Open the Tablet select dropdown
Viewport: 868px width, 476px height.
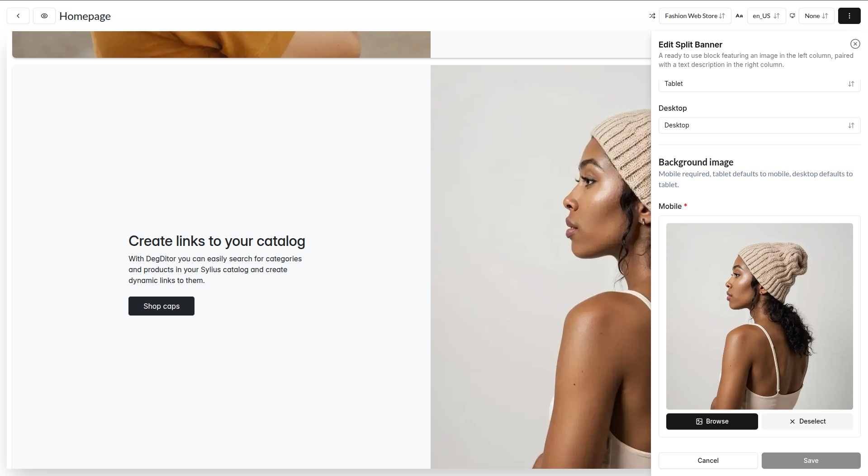(759, 84)
